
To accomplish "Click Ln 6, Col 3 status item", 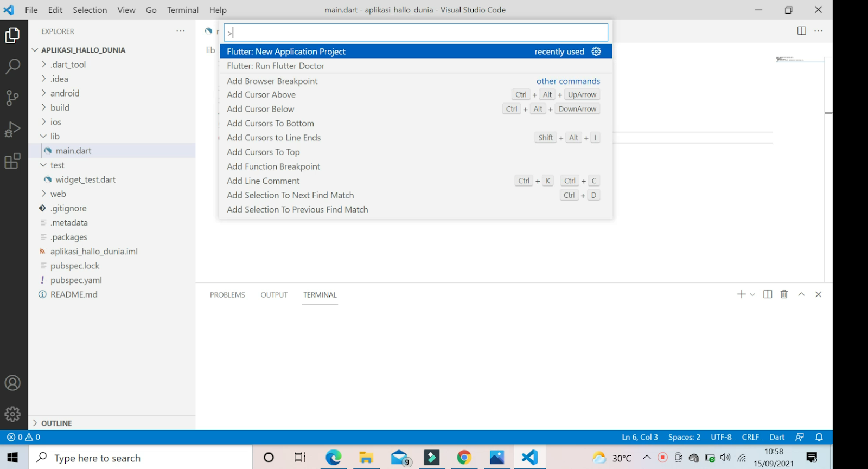I will click(x=640, y=437).
